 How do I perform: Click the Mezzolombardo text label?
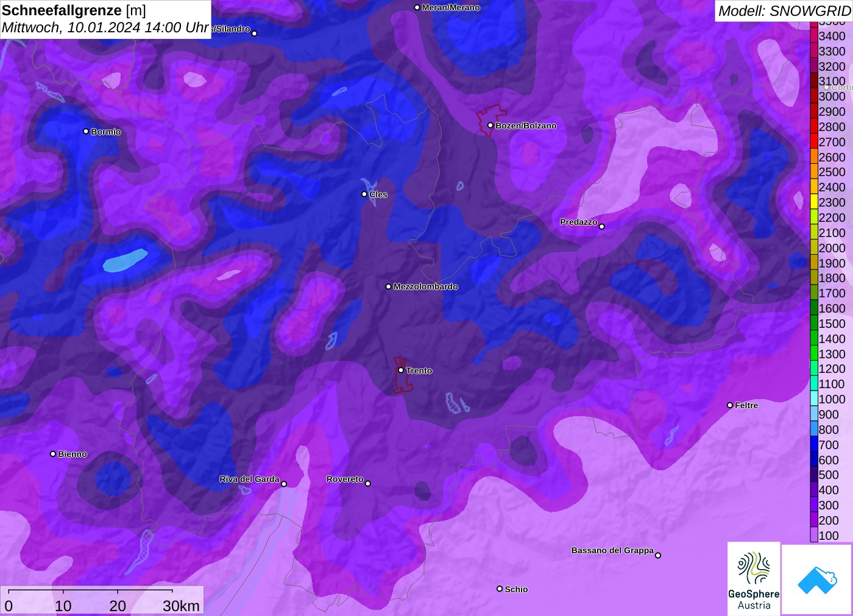pyautogui.click(x=425, y=286)
